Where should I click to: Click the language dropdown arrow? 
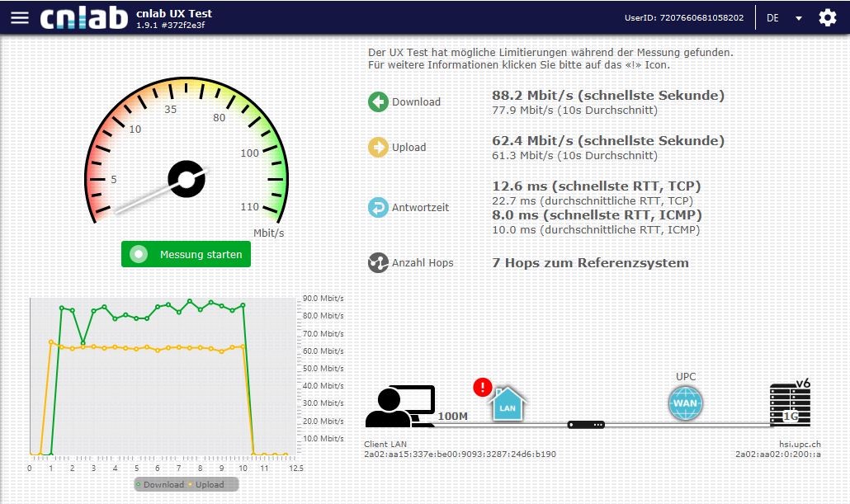pos(798,18)
